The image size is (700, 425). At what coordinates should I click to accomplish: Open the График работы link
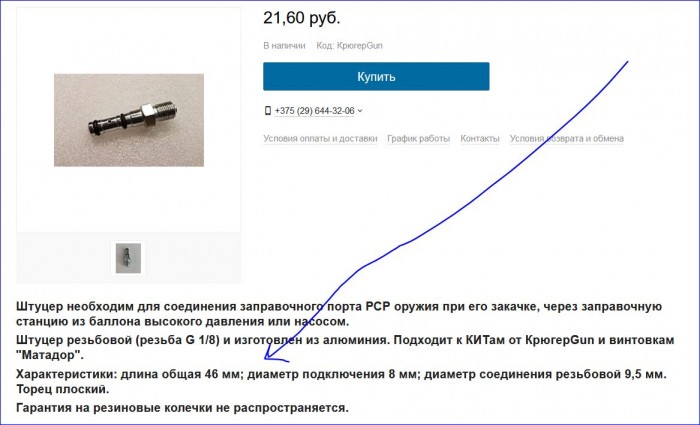click(418, 138)
